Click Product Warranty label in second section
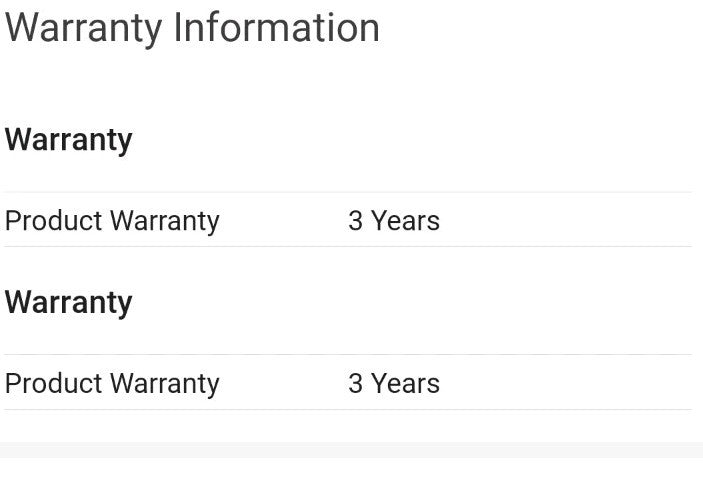The image size is (703, 502). [x=112, y=384]
